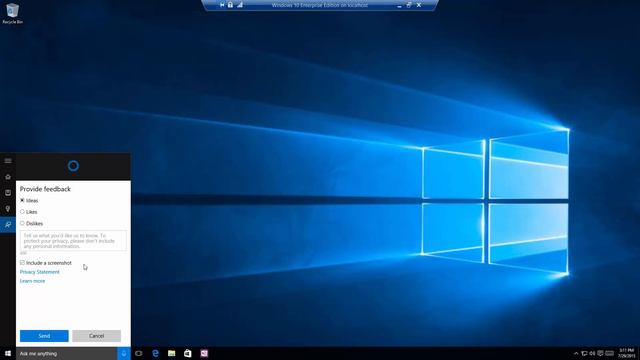Select the Likes radio button

22,212
